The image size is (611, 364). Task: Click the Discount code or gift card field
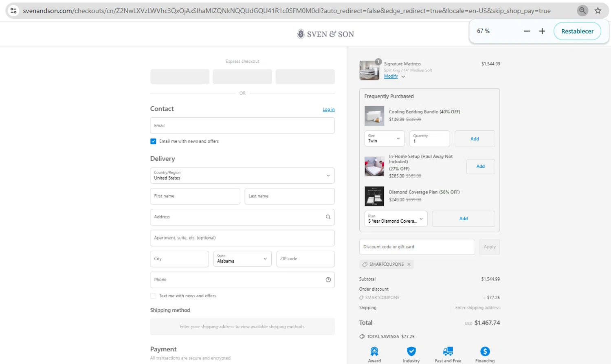point(417,247)
